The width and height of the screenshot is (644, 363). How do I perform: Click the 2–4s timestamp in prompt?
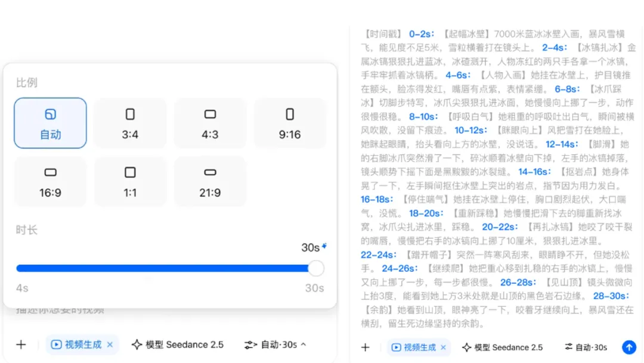555,48
